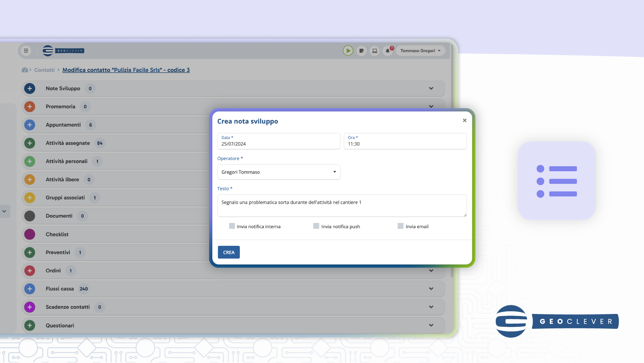Image resolution: width=644 pixels, height=363 pixels.
Task: Select the Checklist row label
Action: (x=57, y=234)
